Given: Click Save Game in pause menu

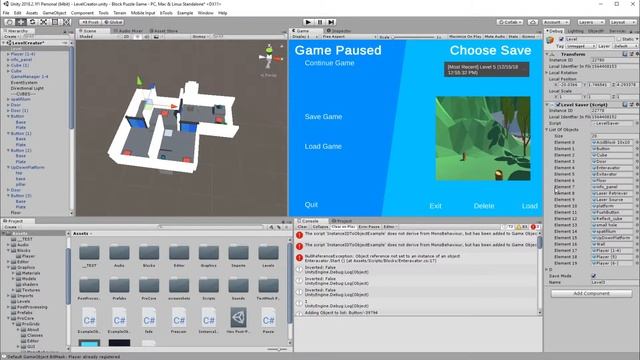Looking at the screenshot, I should 323,117.
